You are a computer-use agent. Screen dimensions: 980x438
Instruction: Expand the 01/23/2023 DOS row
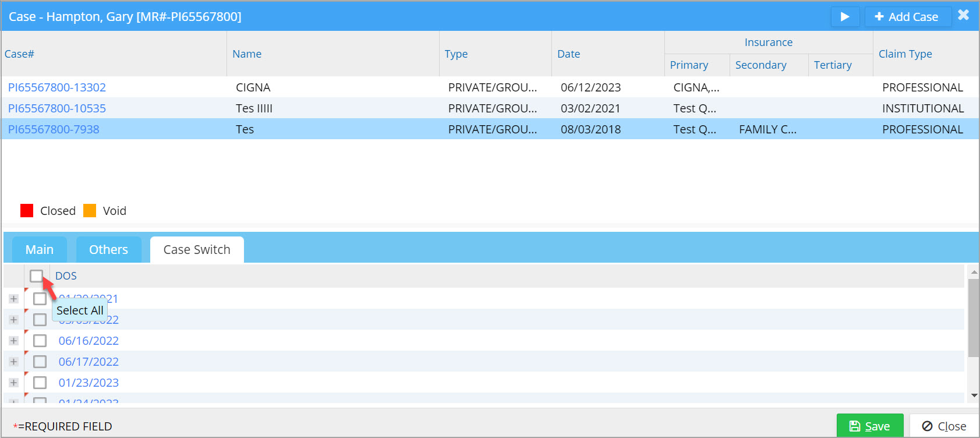pyautogui.click(x=14, y=383)
